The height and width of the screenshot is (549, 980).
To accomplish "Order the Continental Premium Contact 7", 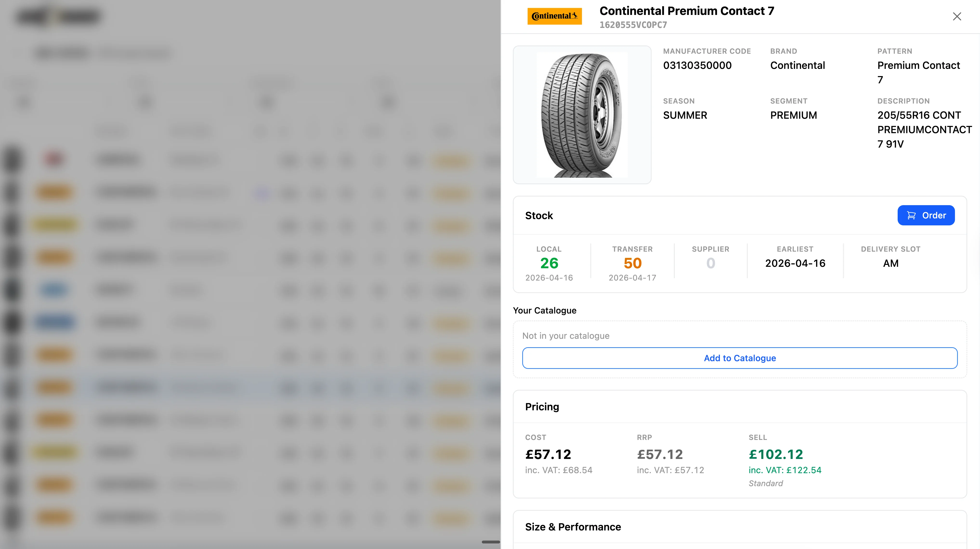I will pyautogui.click(x=926, y=215).
